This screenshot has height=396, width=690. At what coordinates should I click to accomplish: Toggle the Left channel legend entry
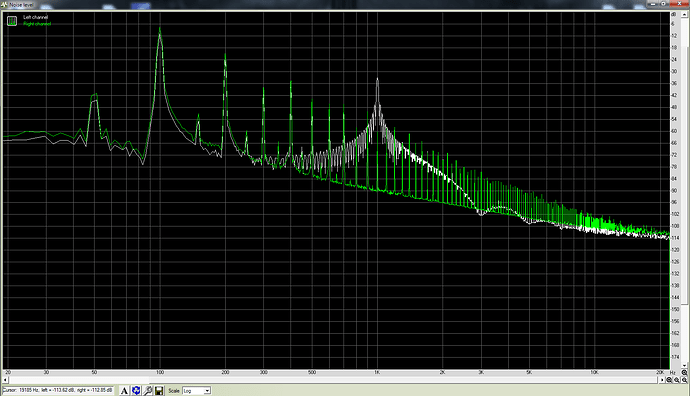pos(36,17)
